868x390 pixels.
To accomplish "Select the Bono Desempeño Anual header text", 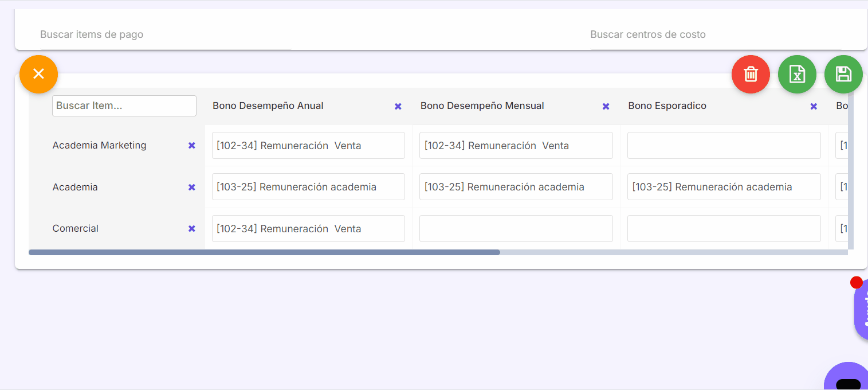I will point(268,106).
